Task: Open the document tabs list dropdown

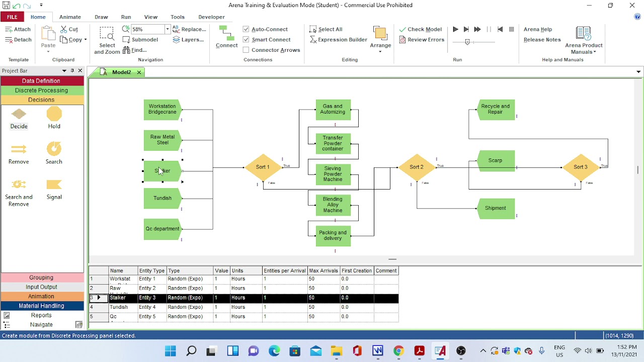Action: [x=638, y=72]
